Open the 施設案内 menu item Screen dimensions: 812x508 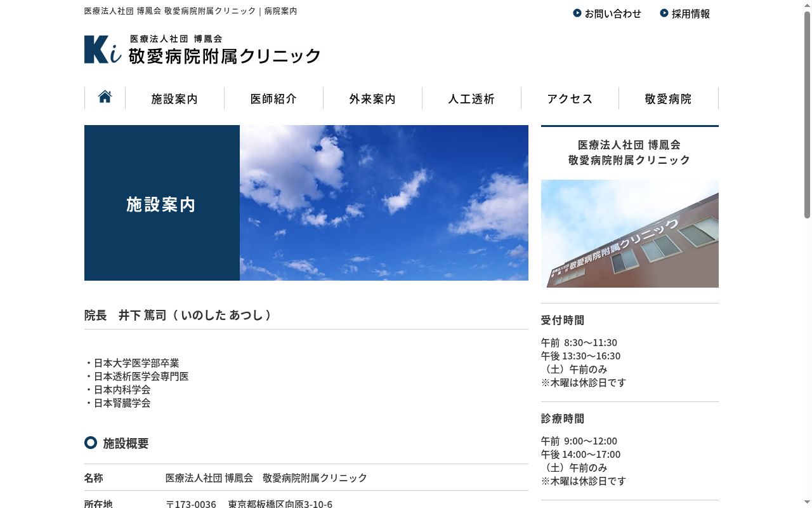click(174, 98)
